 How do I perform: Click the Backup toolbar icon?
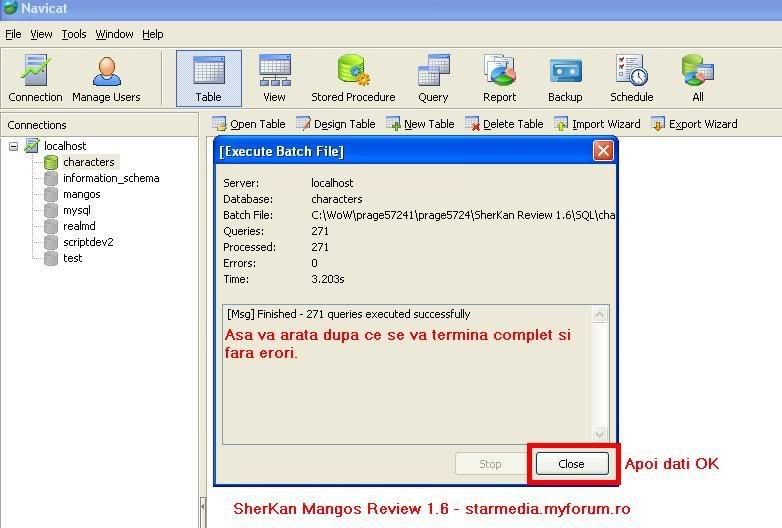coord(565,78)
